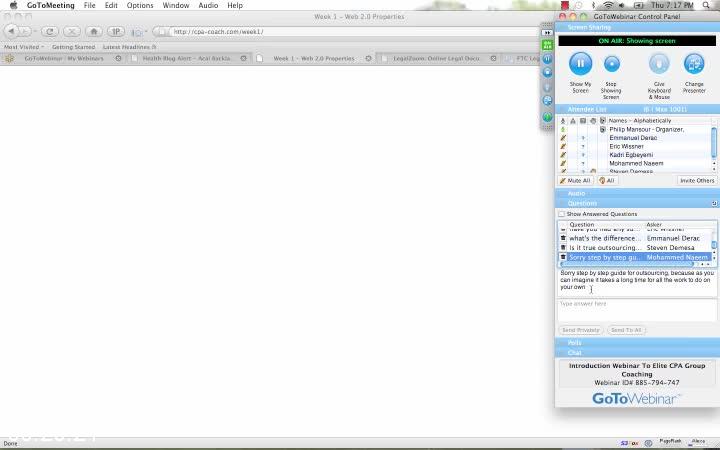Click the small stop icon in grab tab
Image resolution: width=720 pixels, height=450 pixels.
tap(547, 73)
